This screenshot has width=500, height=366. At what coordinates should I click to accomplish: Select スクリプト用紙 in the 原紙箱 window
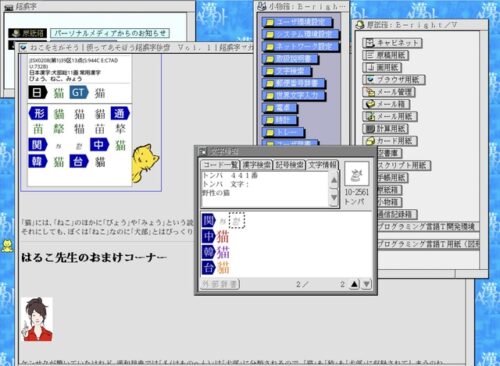point(404,165)
